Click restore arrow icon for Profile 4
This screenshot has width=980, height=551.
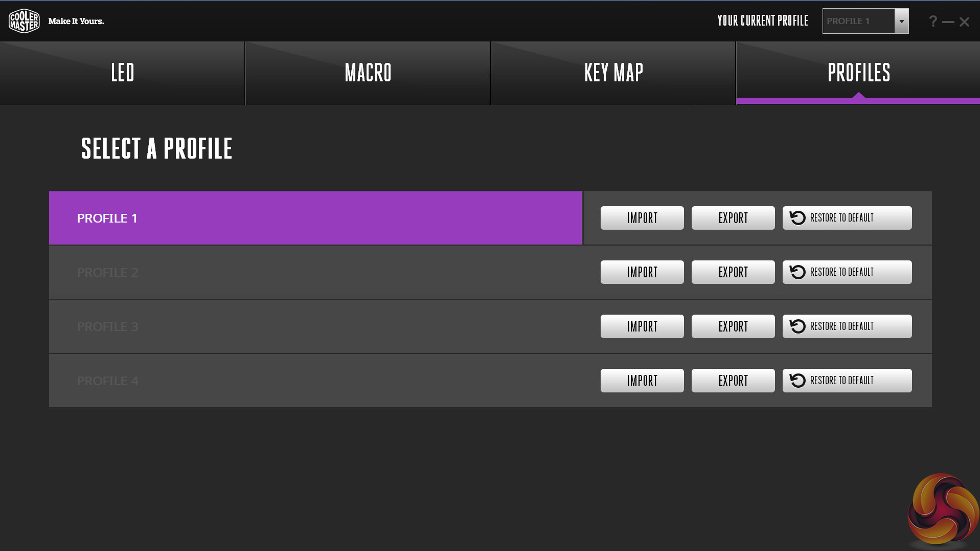(x=797, y=381)
